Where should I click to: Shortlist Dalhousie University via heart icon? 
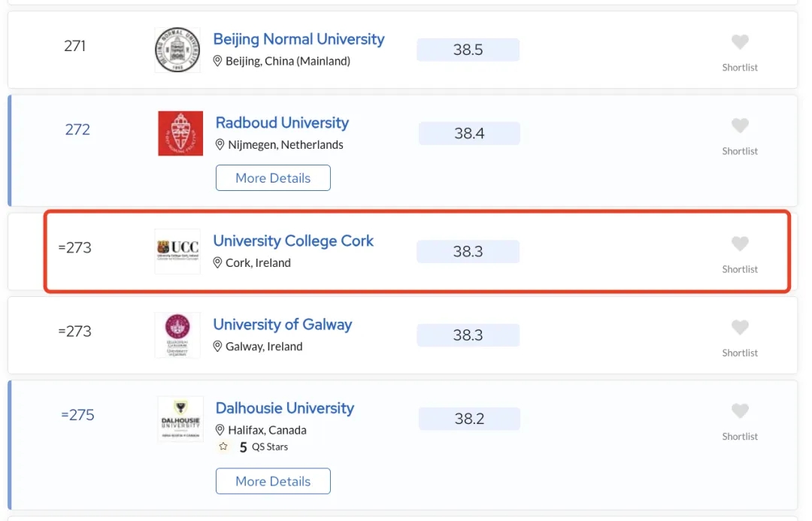click(740, 410)
